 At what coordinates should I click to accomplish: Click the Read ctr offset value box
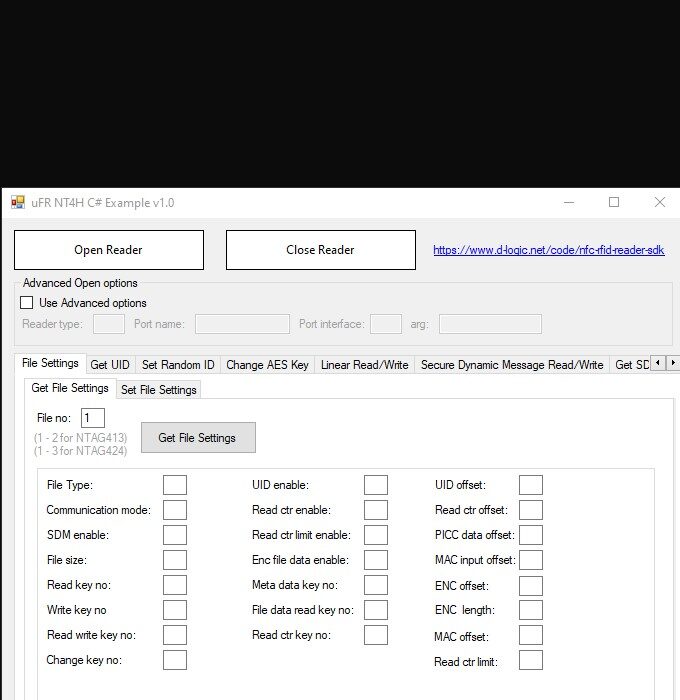[x=531, y=510]
